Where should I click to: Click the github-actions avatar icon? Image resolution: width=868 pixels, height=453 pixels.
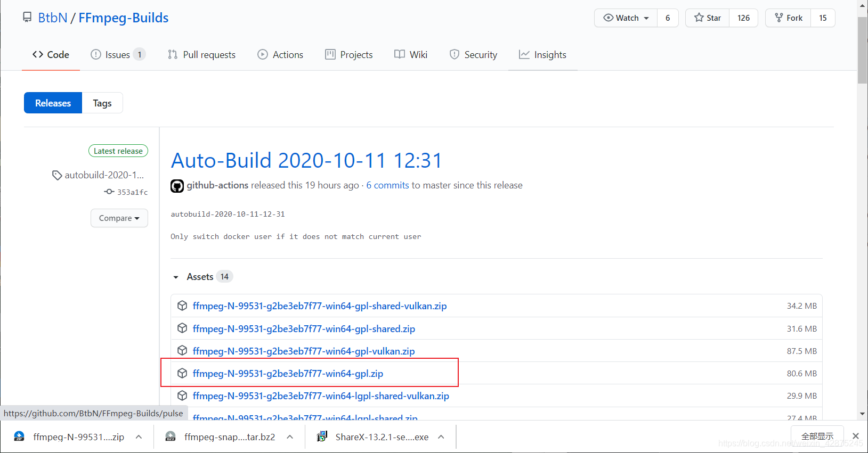(x=177, y=186)
